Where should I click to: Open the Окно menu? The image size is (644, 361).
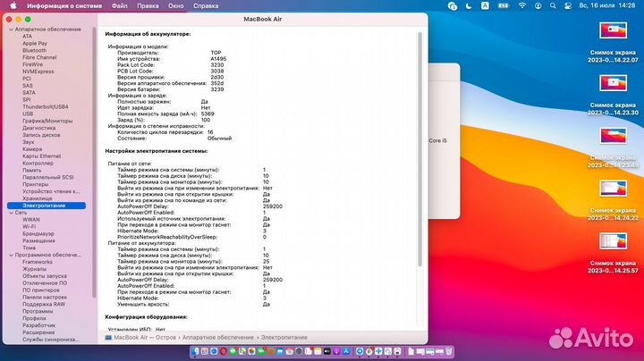coord(176,5)
